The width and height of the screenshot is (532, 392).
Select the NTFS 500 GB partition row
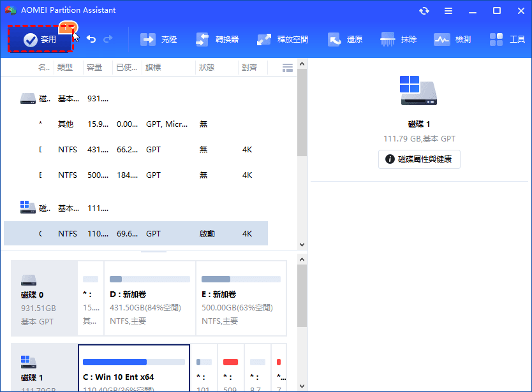[136, 175]
